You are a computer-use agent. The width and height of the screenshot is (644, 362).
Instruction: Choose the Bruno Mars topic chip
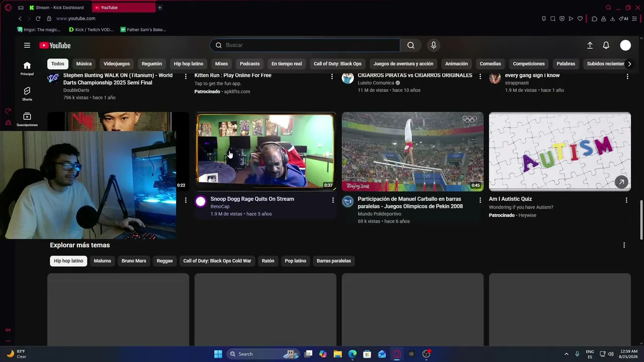[134, 261]
